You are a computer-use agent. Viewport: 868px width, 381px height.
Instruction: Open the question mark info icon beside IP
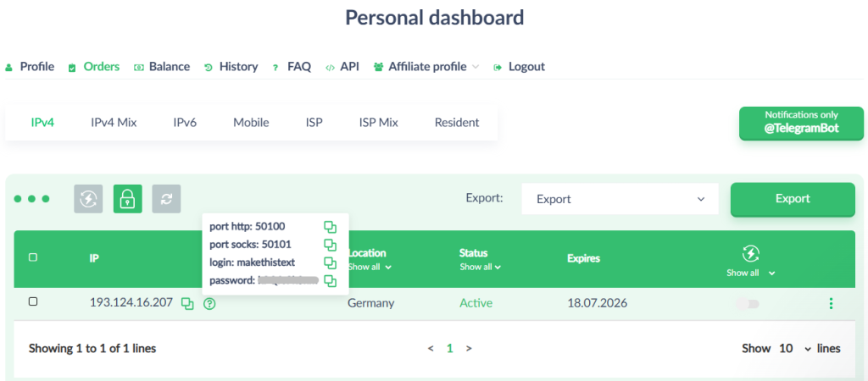click(x=209, y=304)
